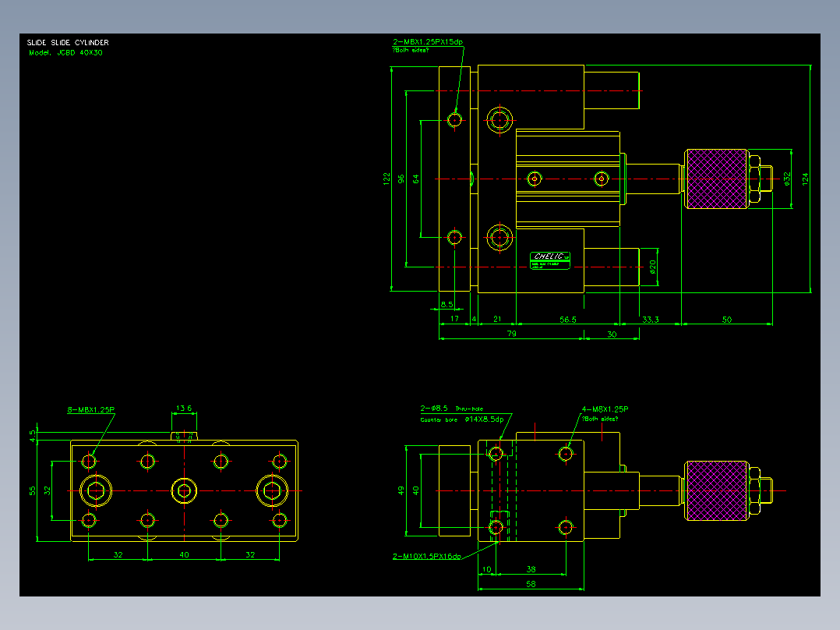Click the '33.3' length dimension
The image size is (840, 630).
651,320
